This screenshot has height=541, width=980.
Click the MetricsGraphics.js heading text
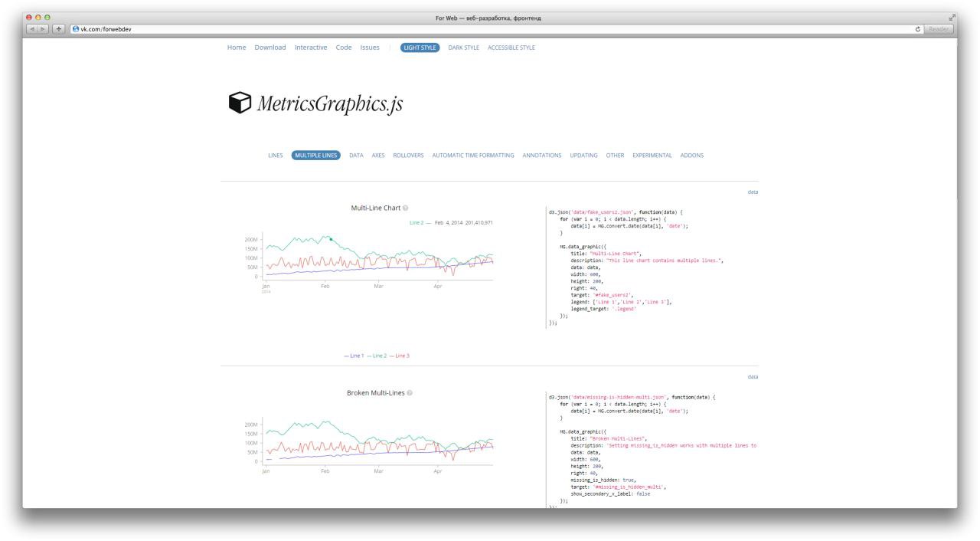(x=330, y=104)
